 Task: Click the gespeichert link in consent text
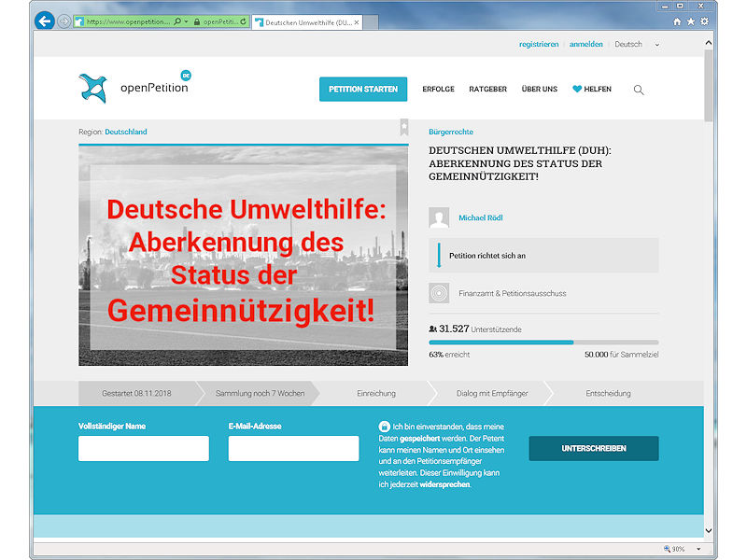point(419,438)
